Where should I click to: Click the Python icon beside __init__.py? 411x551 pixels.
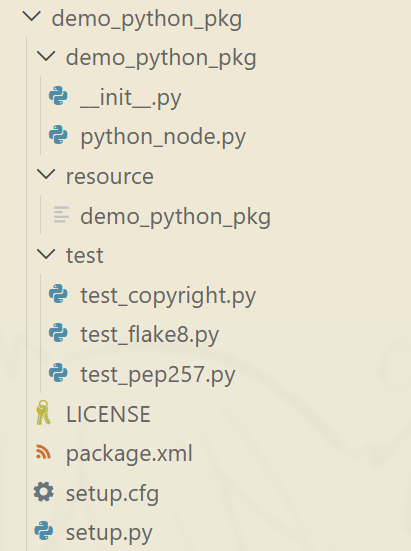pos(58,96)
